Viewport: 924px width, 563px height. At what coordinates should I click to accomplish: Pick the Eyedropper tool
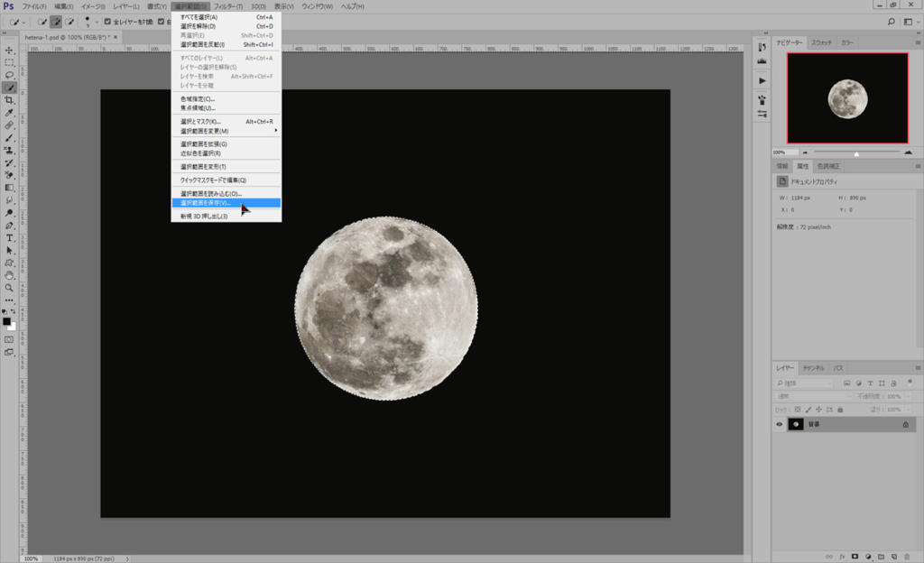pos(9,113)
